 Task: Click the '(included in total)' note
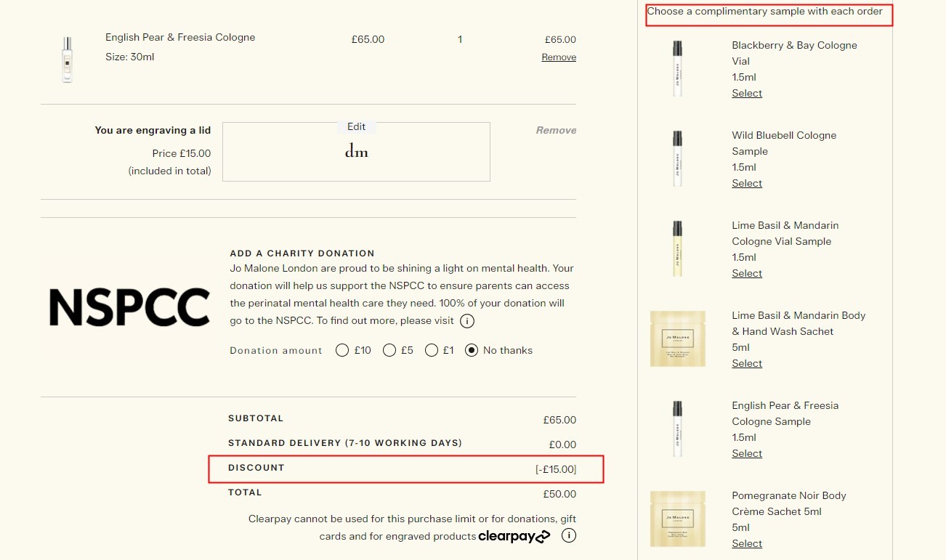pyautogui.click(x=170, y=171)
